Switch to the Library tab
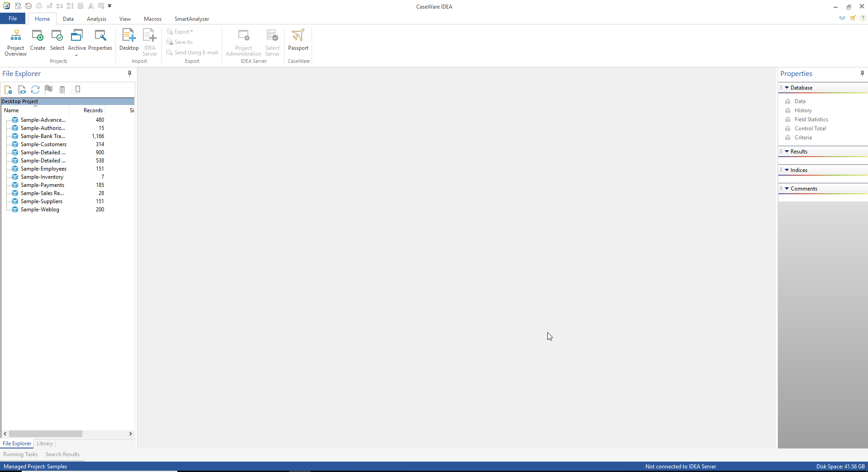 click(x=45, y=443)
